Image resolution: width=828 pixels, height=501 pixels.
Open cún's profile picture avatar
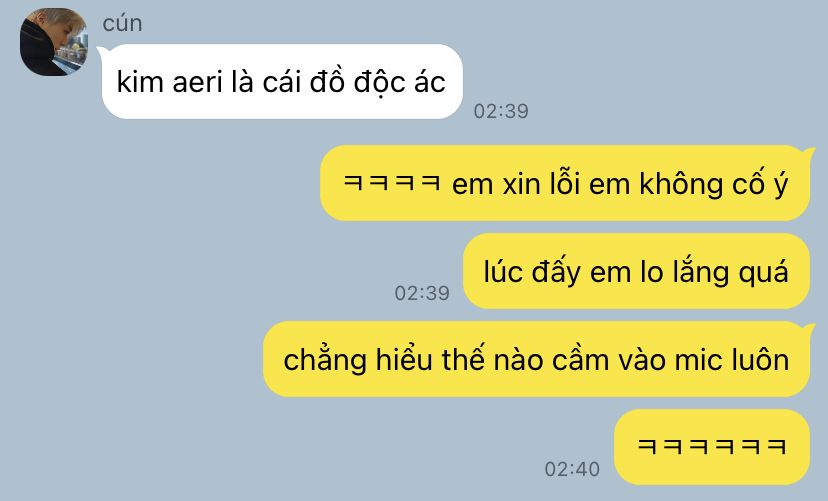point(54,42)
